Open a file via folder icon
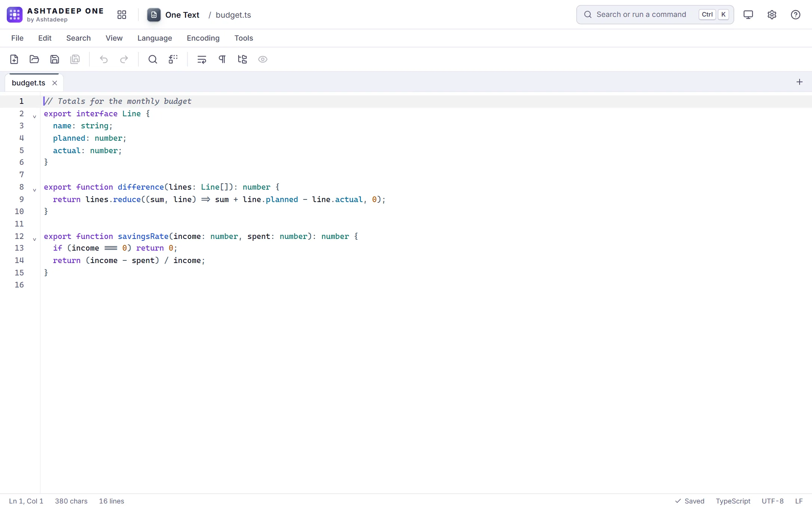This screenshot has width=812, height=508. 34,59
